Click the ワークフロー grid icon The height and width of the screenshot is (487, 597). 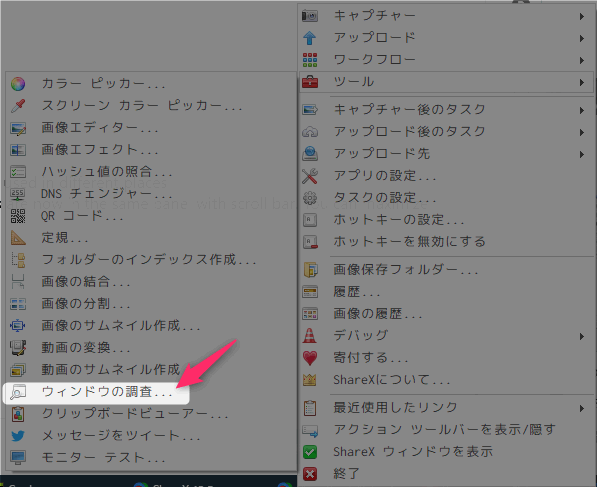(310, 60)
